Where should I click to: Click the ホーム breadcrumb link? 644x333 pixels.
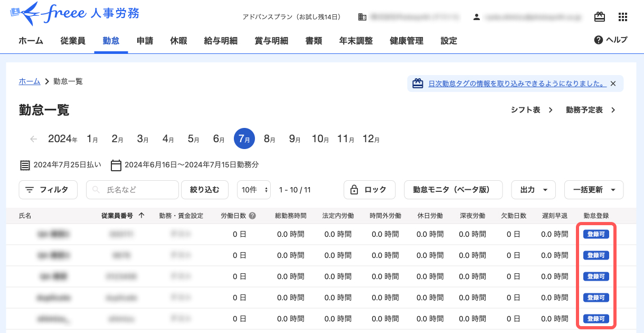[x=30, y=81]
